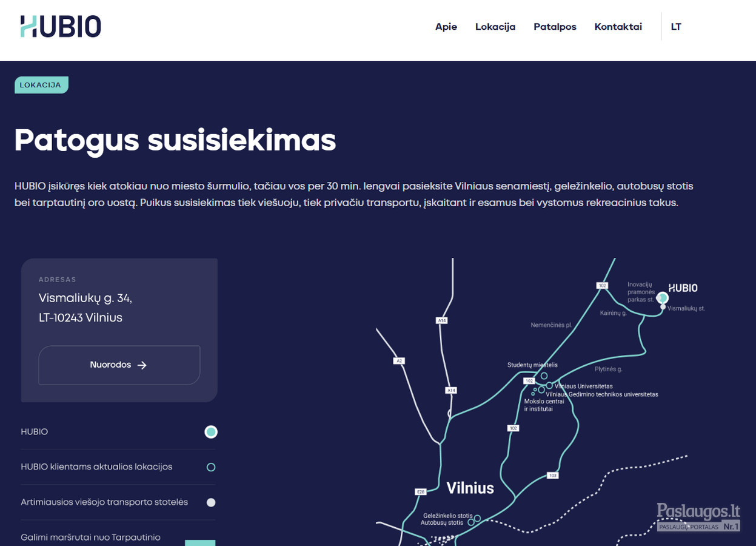Click the Kairėnų g. street label

(614, 313)
